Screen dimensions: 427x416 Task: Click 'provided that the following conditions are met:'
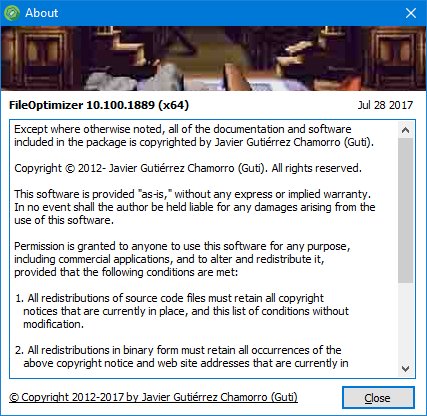tap(126, 272)
